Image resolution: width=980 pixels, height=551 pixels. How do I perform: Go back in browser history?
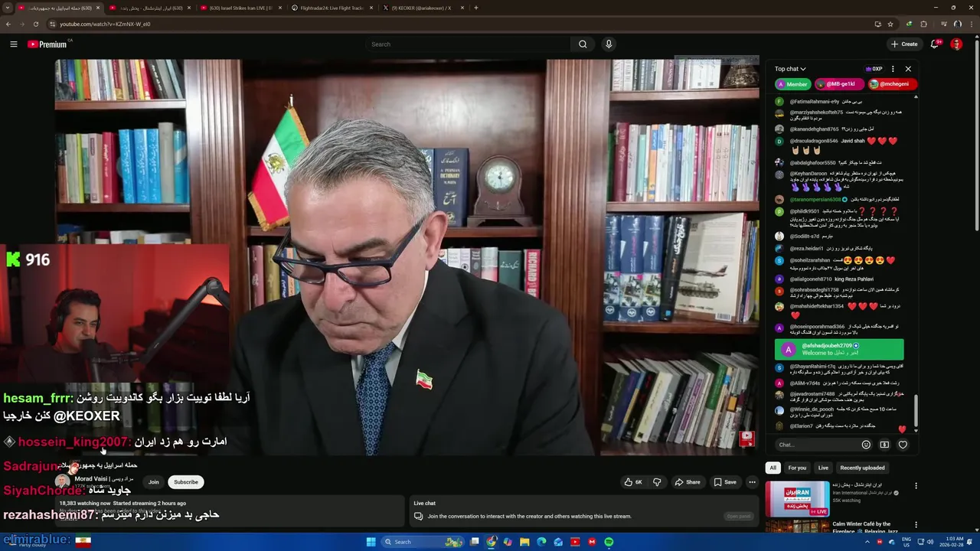[9, 24]
